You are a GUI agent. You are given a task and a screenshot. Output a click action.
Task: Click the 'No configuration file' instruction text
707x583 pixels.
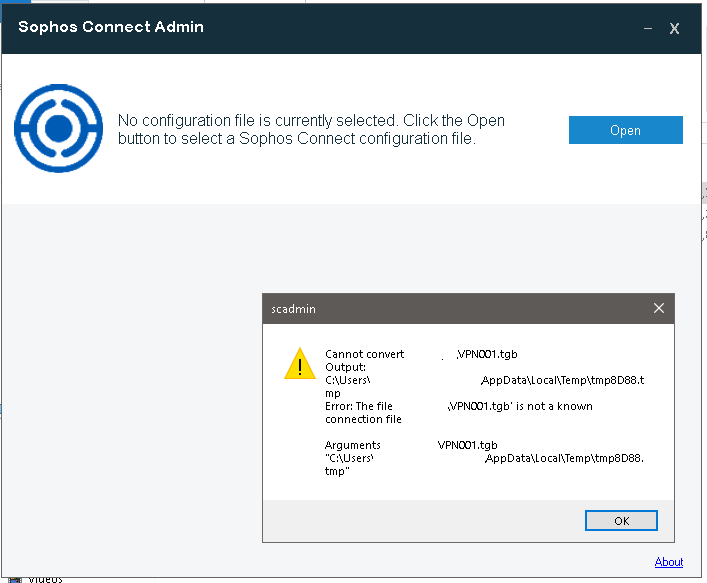point(311,129)
